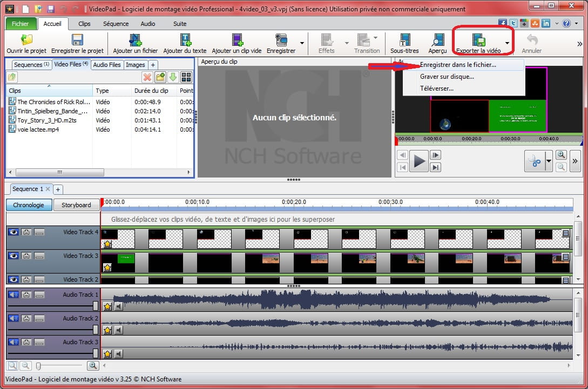Image resolution: width=588 pixels, height=389 pixels.
Task: Expand more sequence preview controls with the chevron
Action: pos(575,161)
